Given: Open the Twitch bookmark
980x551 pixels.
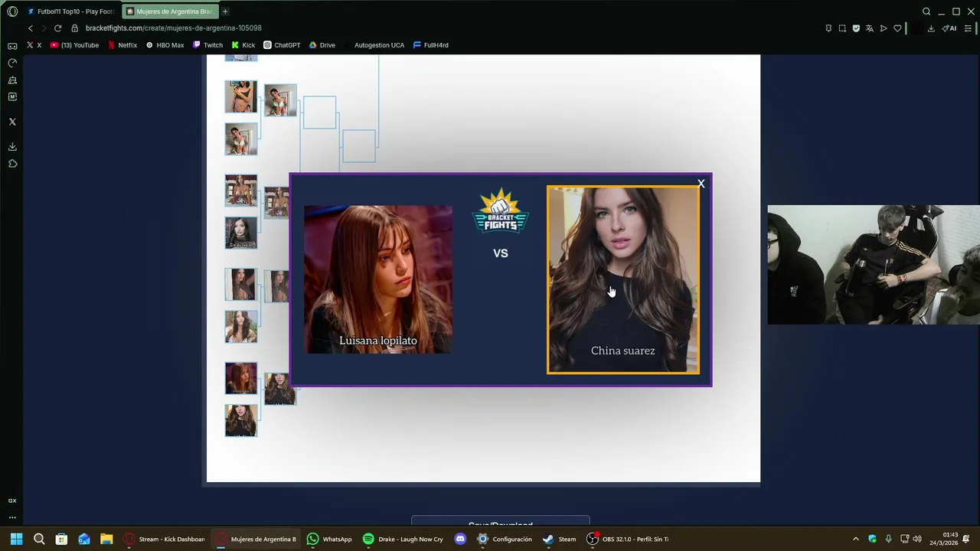Looking at the screenshot, I should click(207, 45).
